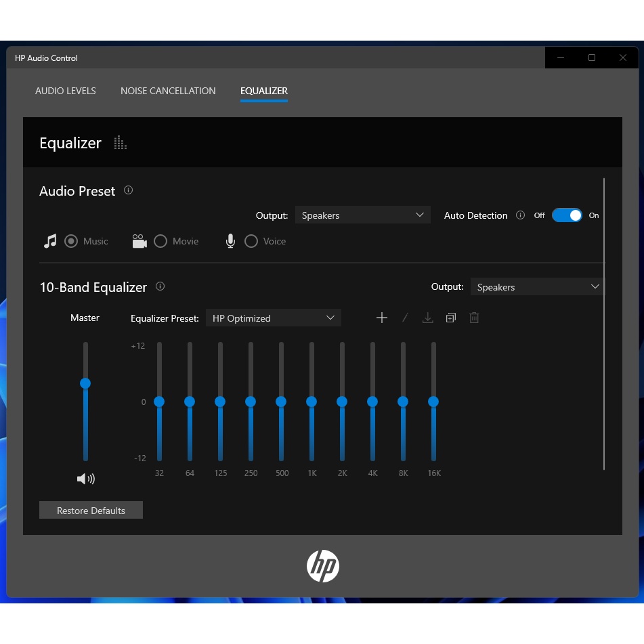Open the Noise Cancellation tab
The image size is (644, 644).
pyautogui.click(x=168, y=91)
